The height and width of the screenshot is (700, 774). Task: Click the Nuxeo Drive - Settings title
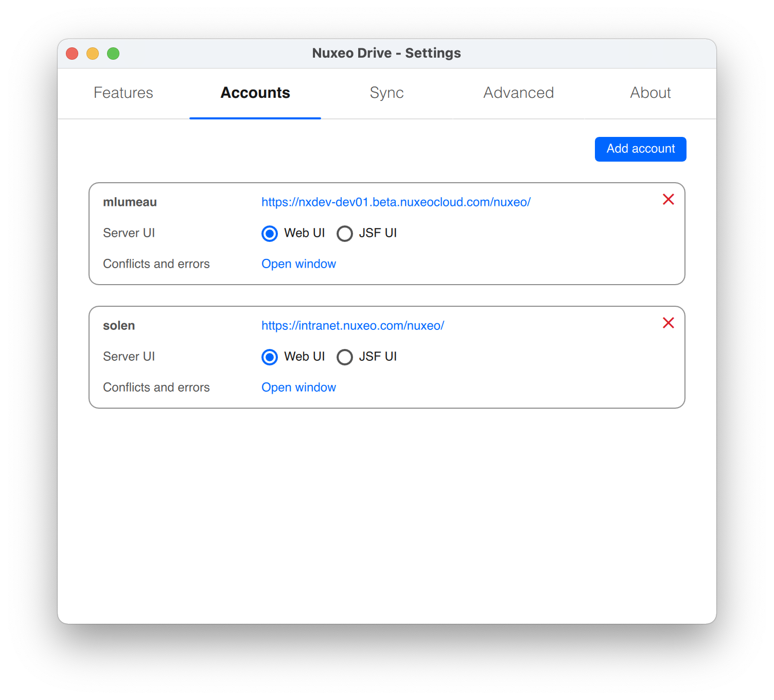pyautogui.click(x=386, y=53)
